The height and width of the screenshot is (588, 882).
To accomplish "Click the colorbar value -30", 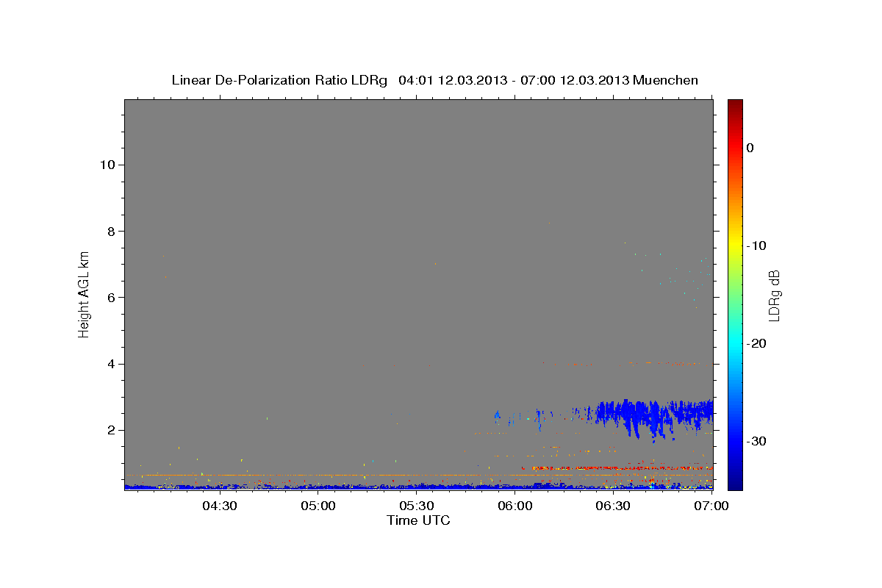I will (757, 441).
